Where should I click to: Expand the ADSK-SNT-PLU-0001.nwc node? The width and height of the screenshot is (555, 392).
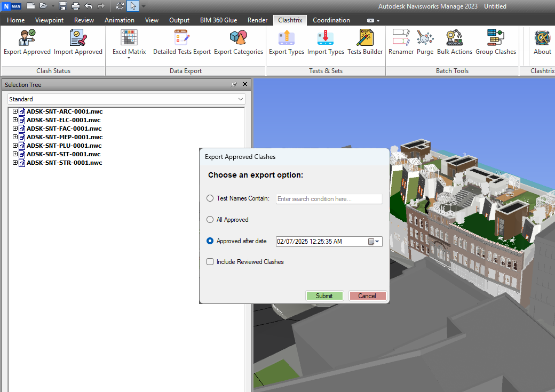15,146
